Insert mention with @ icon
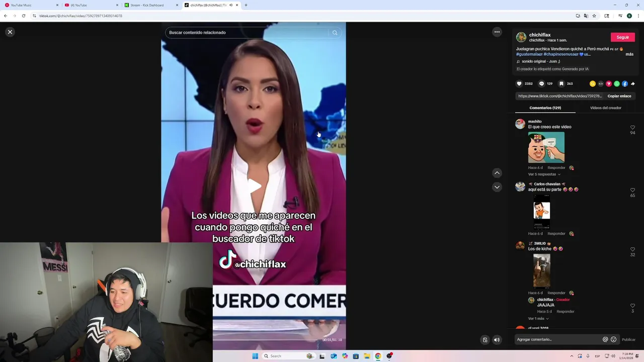 point(605,339)
